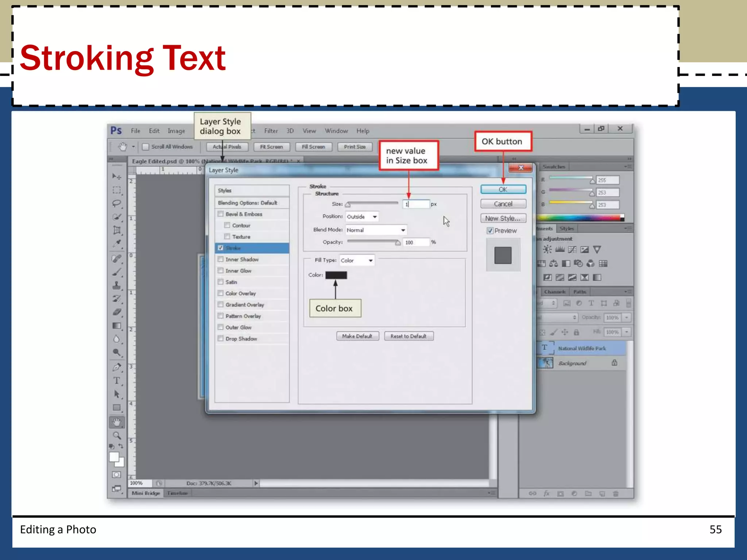Click the New Style button

503,218
